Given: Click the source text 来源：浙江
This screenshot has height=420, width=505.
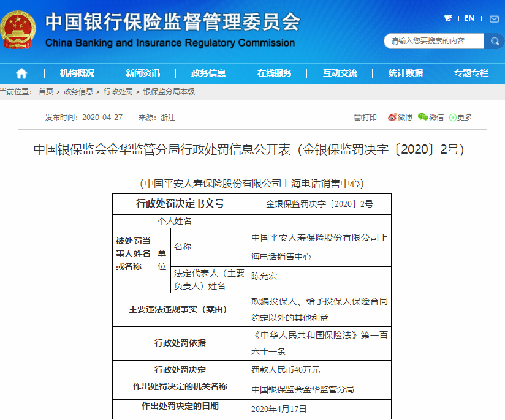Looking at the screenshot, I should 157,118.
